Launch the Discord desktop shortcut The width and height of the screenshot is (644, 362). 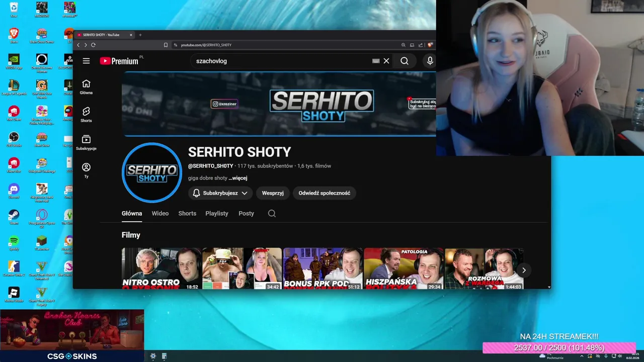[14, 191]
